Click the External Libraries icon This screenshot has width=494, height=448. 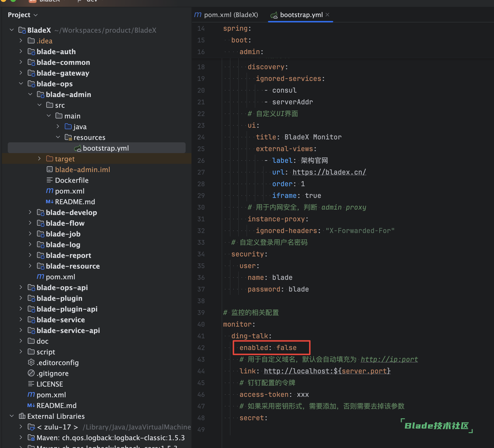(22, 416)
